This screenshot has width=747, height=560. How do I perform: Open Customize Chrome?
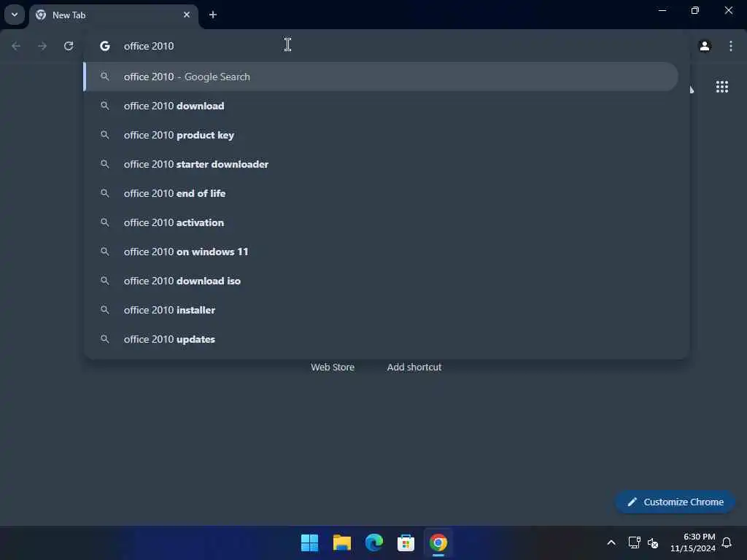[x=675, y=502]
